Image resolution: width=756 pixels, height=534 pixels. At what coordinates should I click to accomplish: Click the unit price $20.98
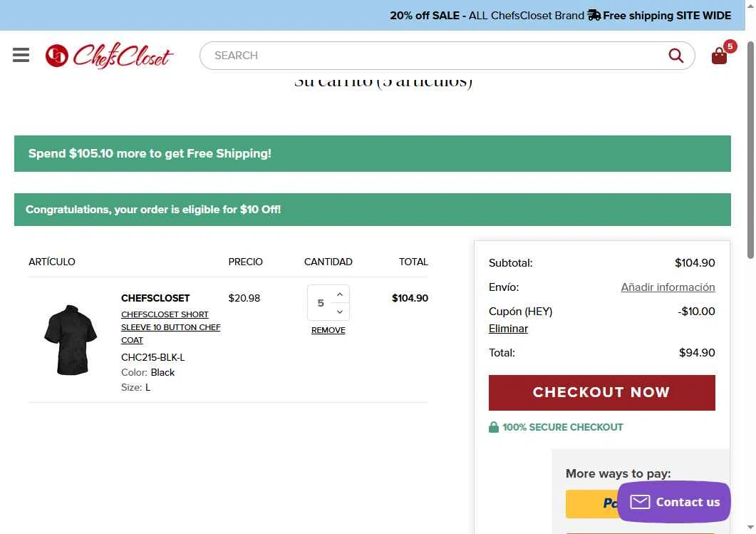[244, 298]
